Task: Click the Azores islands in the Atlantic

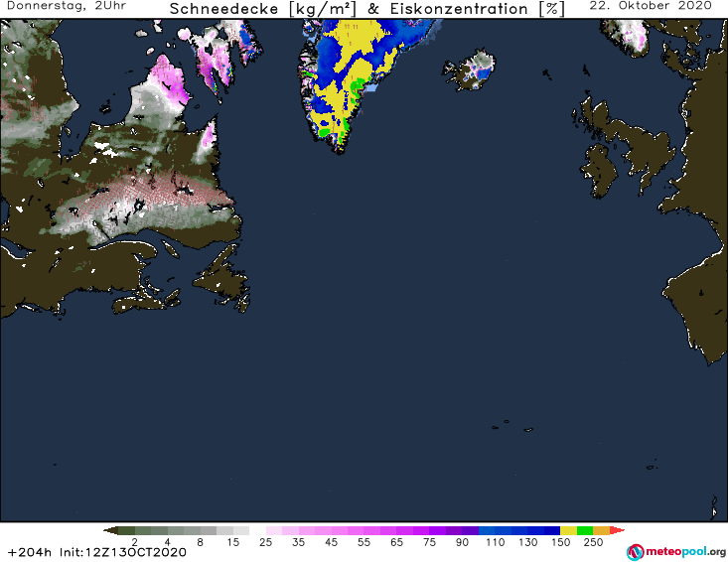Action: [513, 426]
